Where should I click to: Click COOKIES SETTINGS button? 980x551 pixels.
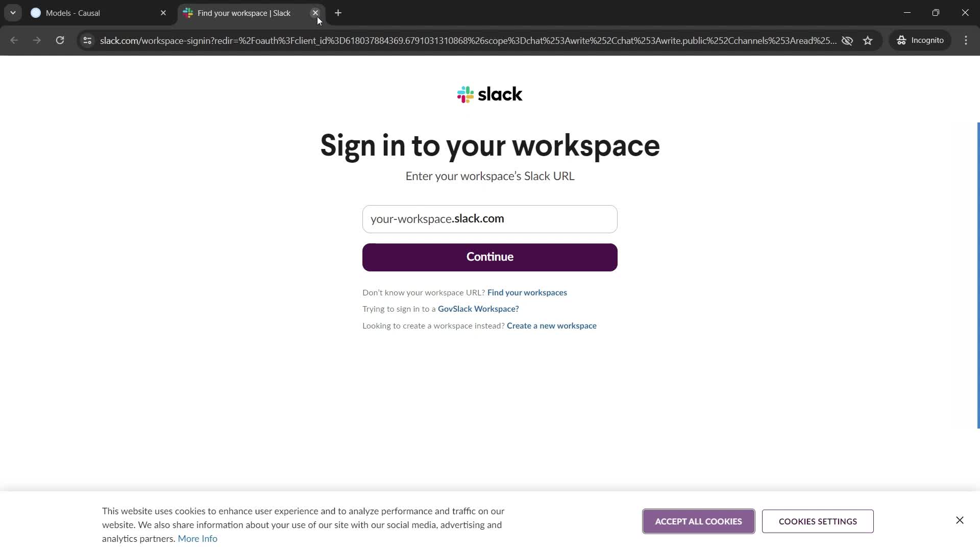coord(818,521)
